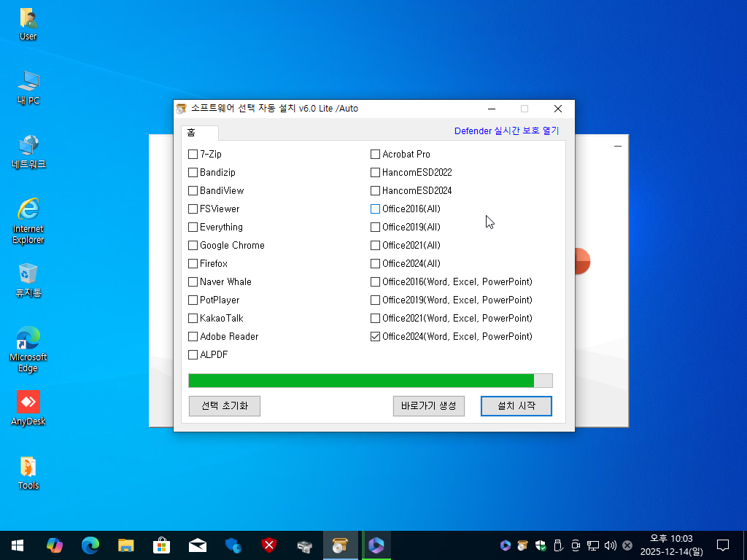Click Windows Security tray icon
This screenshot has width=747, height=560.
(541, 545)
